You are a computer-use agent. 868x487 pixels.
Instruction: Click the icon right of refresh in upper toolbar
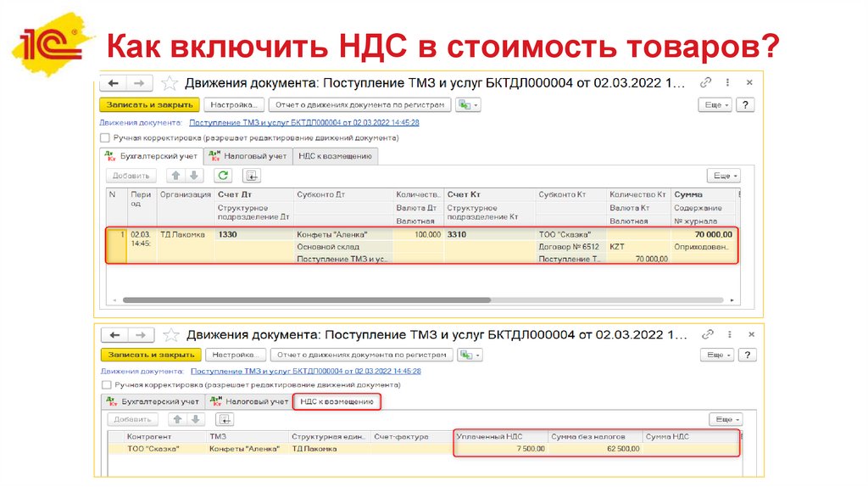click(x=251, y=176)
